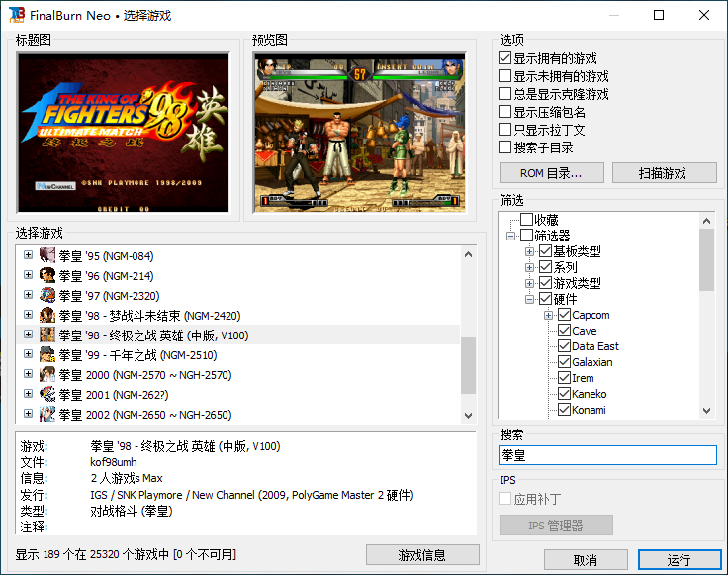
Task: Click game list scrollbar up arrow
Action: (x=469, y=254)
